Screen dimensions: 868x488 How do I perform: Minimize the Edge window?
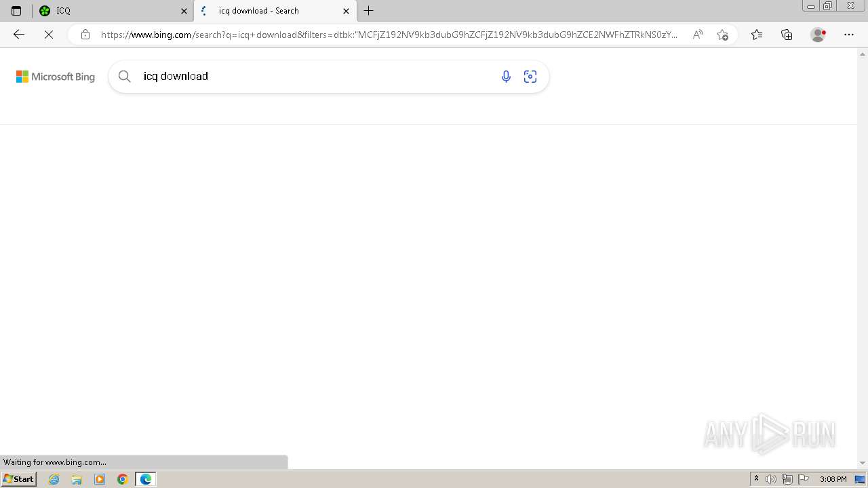coord(811,6)
